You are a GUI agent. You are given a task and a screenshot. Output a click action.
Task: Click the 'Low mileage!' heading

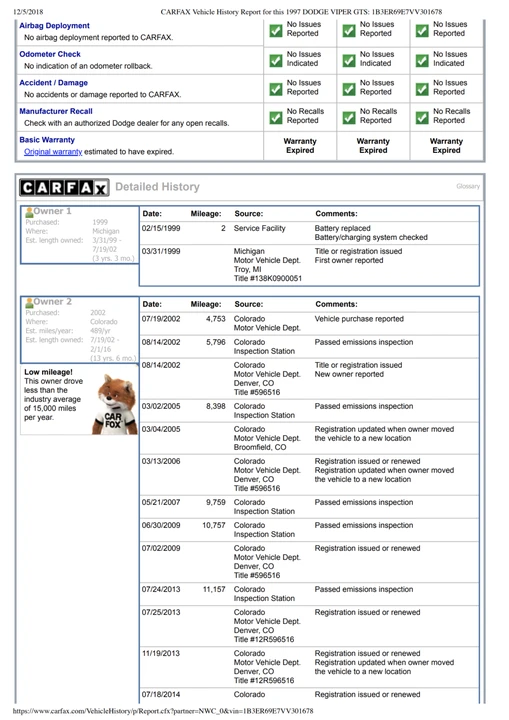[x=48, y=372]
